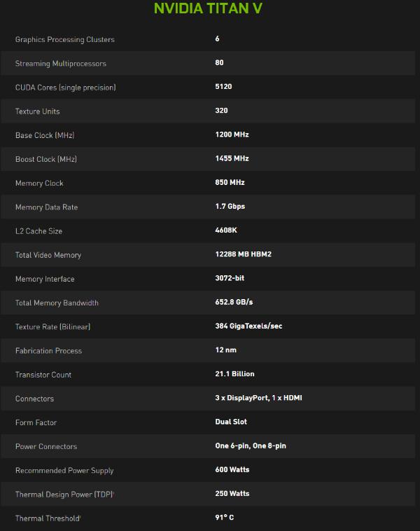The height and width of the screenshot is (531, 420).
Task: Click the Boost Clock 1455 MHz value
Action: point(232,158)
